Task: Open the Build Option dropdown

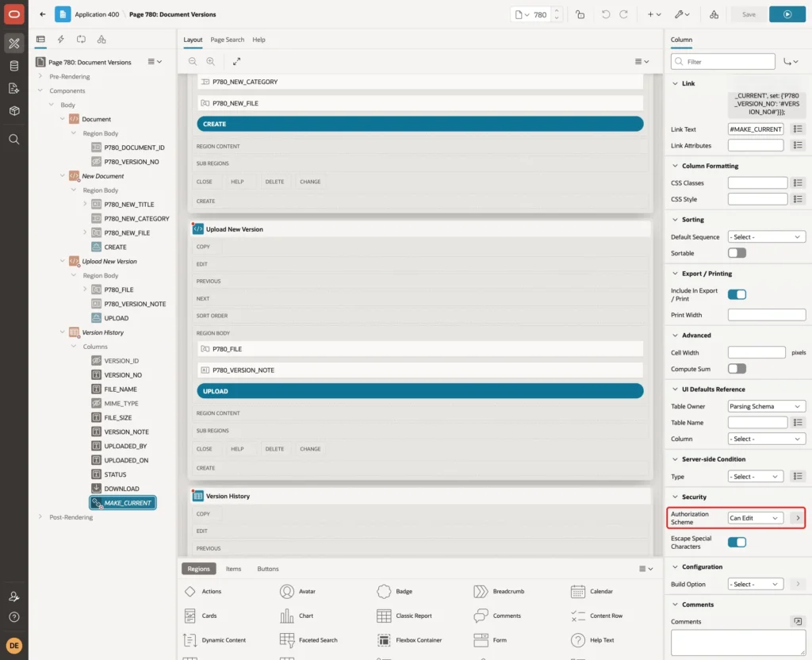Action: [x=755, y=584]
